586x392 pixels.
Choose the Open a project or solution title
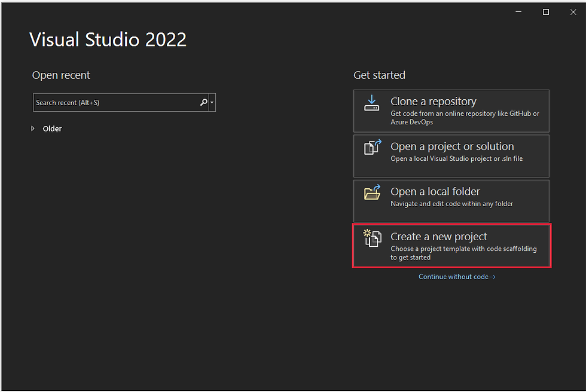point(452,146)
